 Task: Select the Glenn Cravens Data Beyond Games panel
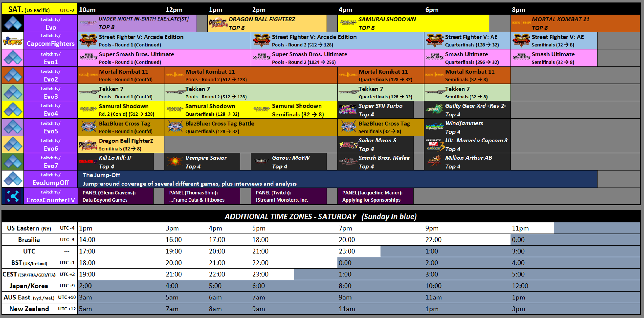coord(116,196)
